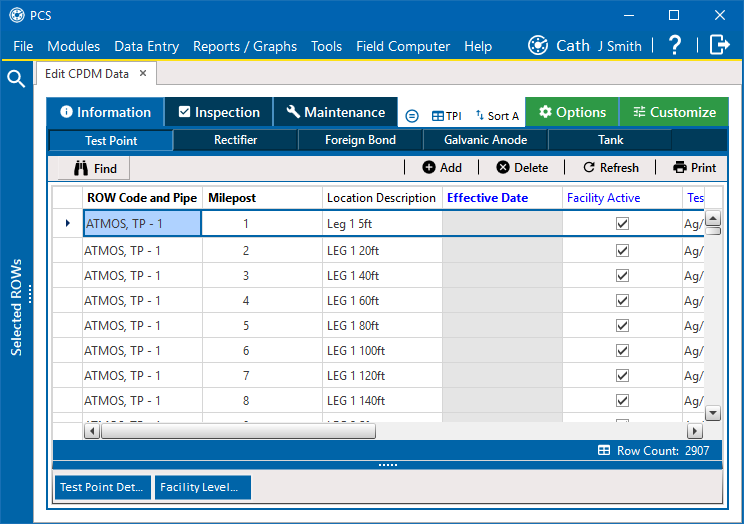
Task: Open the Reports / Graphs menu
Action: (245, 46)
